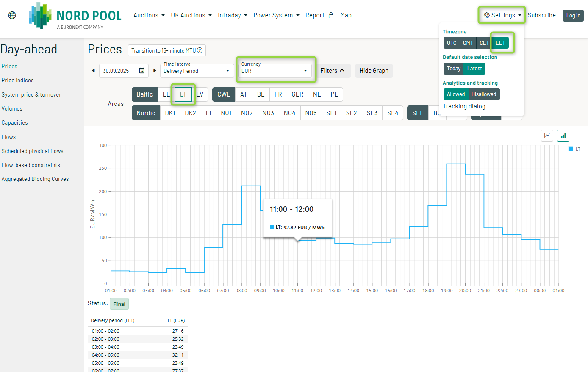Screen dimensions: 588x372
Task: Select GMT timezone
Action: pyautogui.click(x=468, y=43)
